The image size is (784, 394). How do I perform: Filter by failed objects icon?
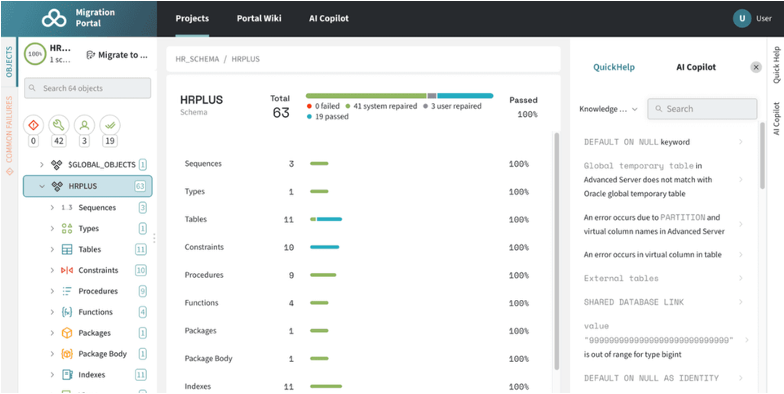(34, 125)
